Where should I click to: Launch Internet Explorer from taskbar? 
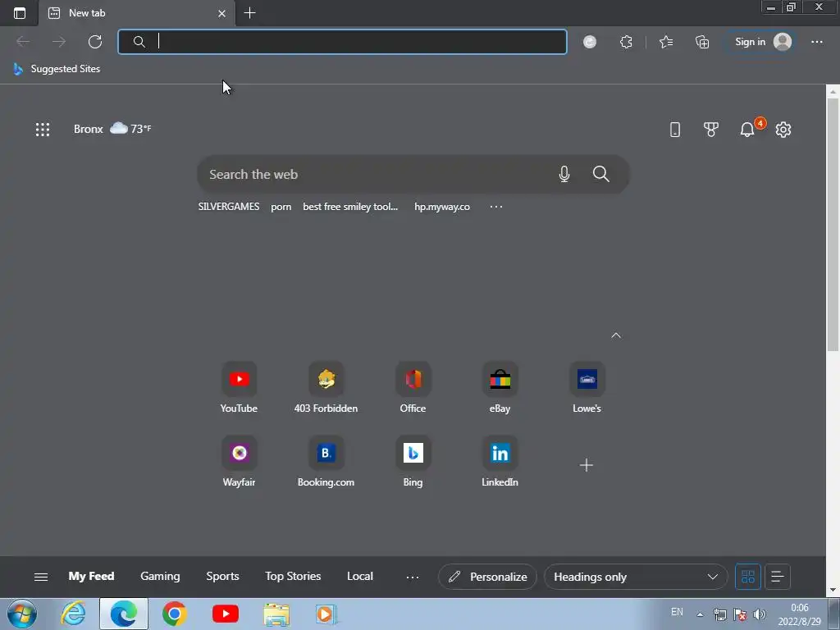click(x=73, y=614)
